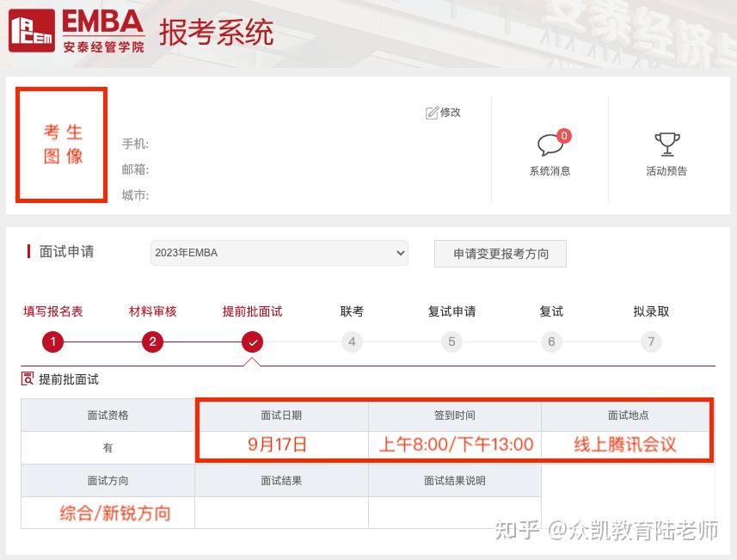Image resolution: width=737 pixels, height=560 pixels.
Task: Click the 提前批面试 section heading text
Action: point(69,379)
